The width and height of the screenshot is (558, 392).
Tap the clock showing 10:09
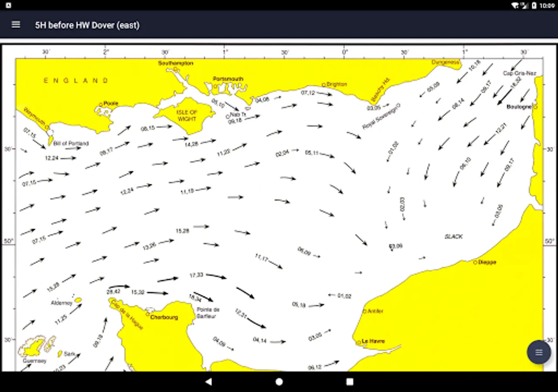pos(547,6)
